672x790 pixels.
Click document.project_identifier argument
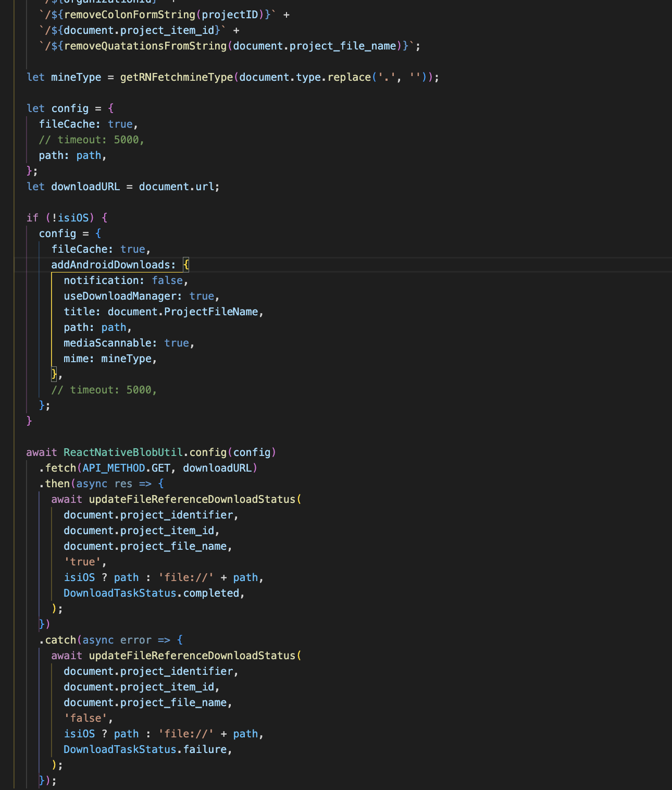pyautogui.click(x=150, y=514)
